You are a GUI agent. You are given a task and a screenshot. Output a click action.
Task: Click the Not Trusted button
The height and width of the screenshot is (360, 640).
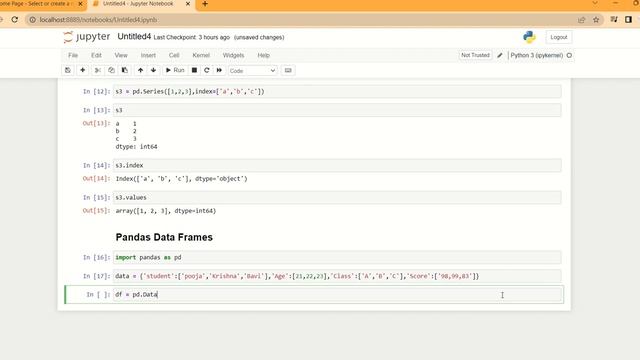(475, 55)
